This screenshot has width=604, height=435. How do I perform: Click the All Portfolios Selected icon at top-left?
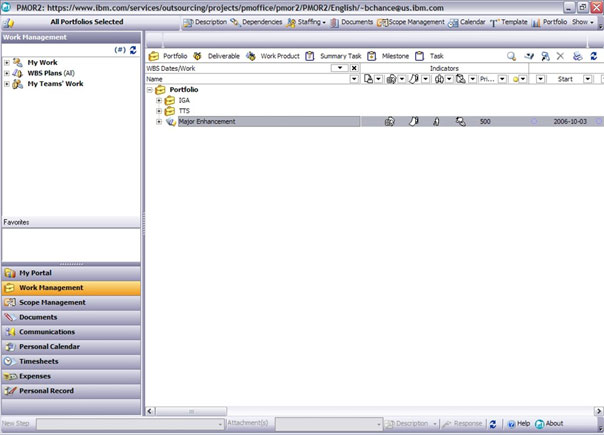coord(8,23)
